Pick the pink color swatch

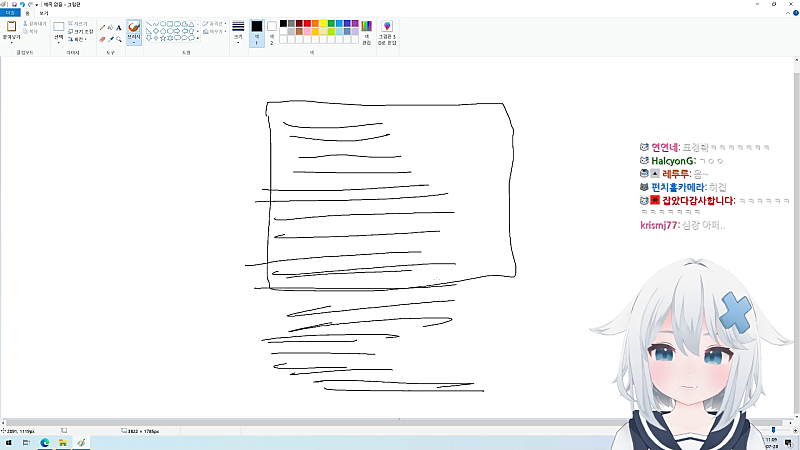(x=307, y=32)
